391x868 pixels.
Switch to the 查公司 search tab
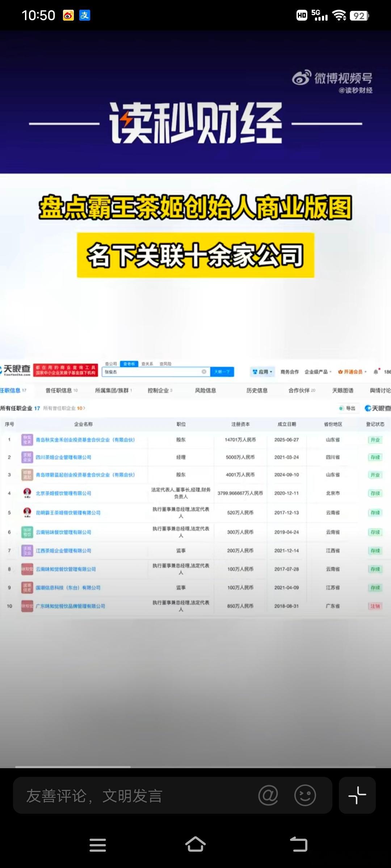111,363
